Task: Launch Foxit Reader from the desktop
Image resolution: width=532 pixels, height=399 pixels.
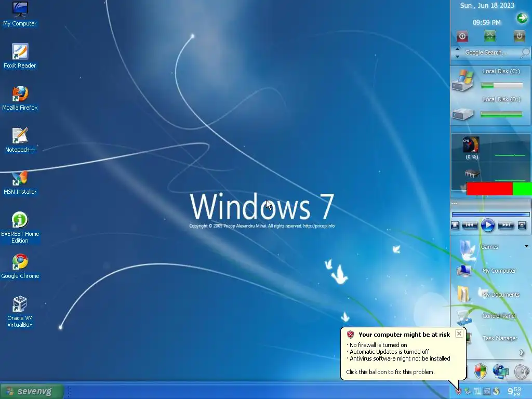Action: coord(20,56)
